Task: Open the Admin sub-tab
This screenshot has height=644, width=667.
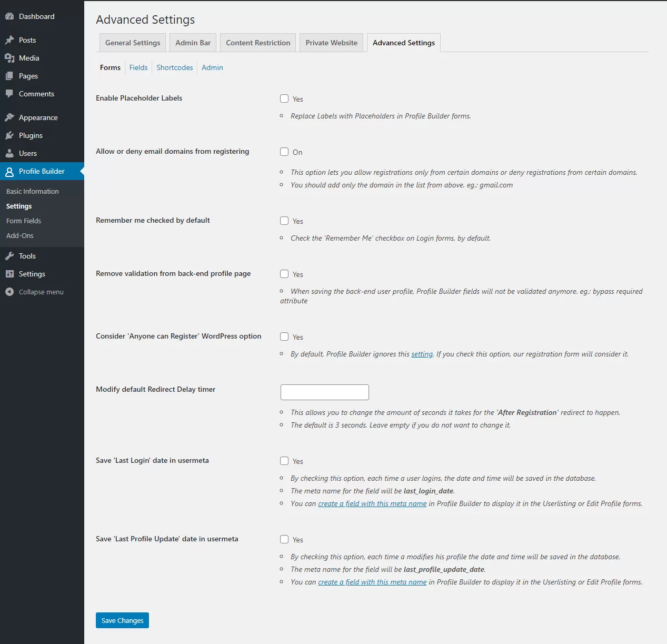Action: pyautogui.click(x=212, y=67)
